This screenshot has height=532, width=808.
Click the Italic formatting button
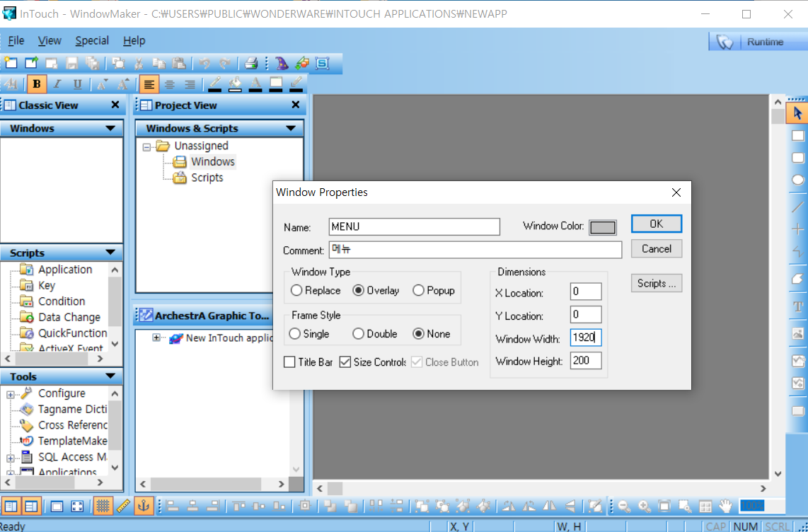[x=57, y=84]
